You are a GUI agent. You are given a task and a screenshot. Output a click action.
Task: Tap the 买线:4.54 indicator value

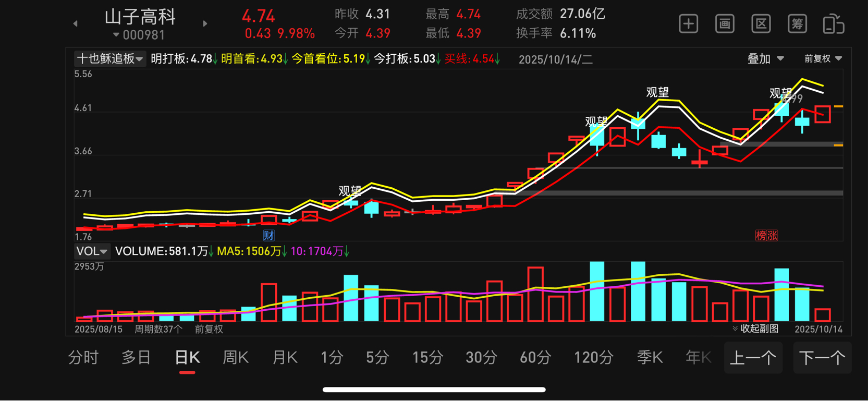pos(472,59)
